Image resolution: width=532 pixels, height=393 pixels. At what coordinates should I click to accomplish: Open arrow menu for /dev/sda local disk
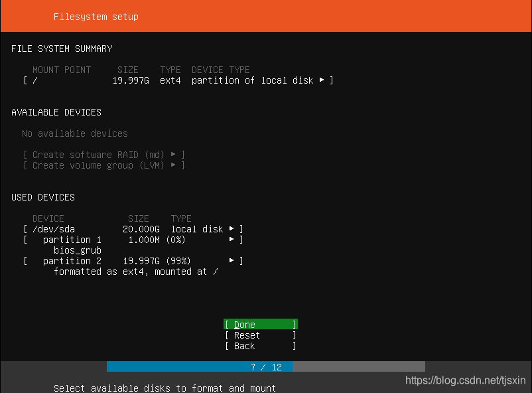(232, 228)
